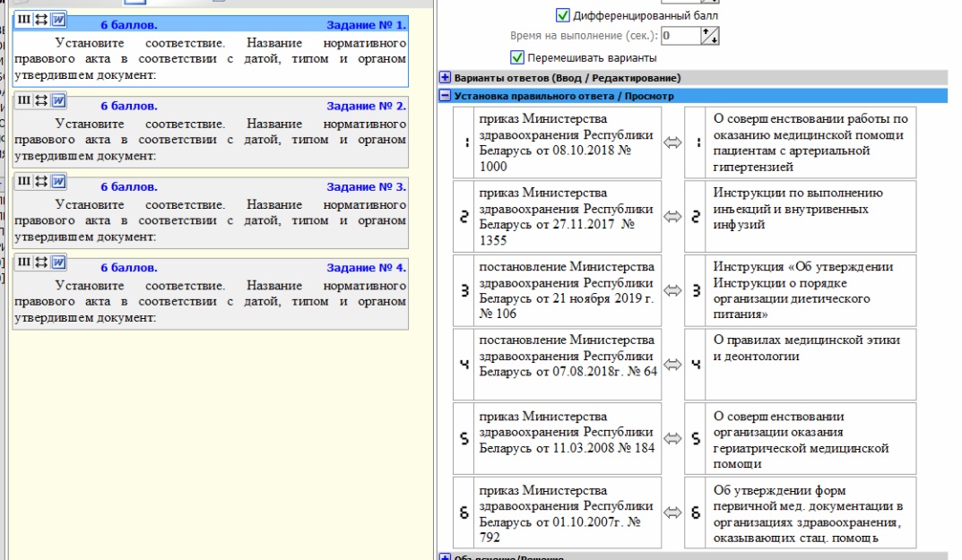Screen dimensions: 962x560
Task: Click number 3 cell beside диетического питания item
Action: [x=696, y=290]
